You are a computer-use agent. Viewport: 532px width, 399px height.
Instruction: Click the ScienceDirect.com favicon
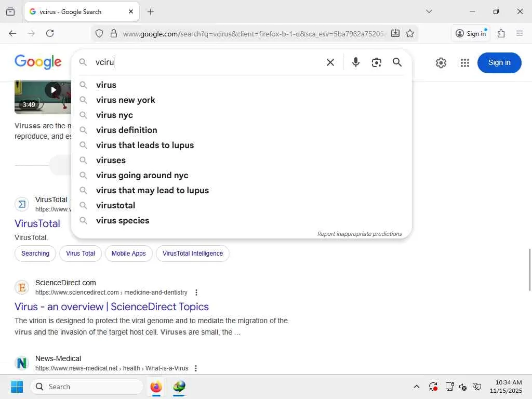[x=22, y=287]
